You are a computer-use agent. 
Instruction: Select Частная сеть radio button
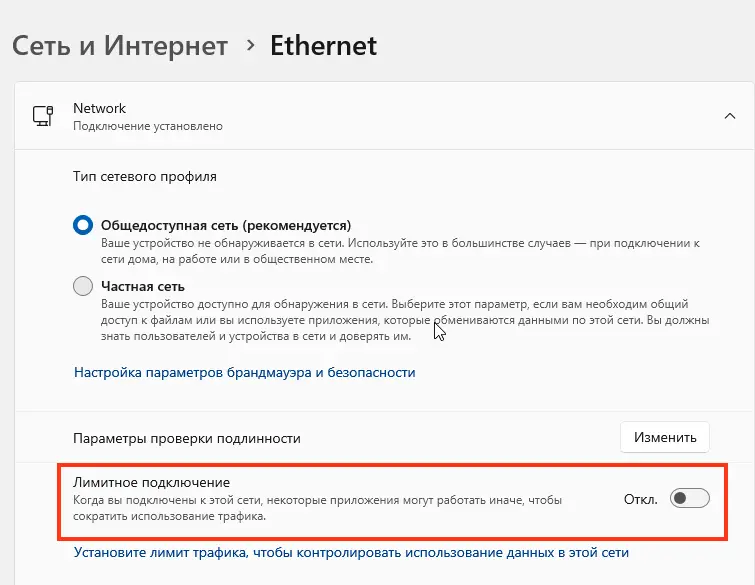[83, 287]
